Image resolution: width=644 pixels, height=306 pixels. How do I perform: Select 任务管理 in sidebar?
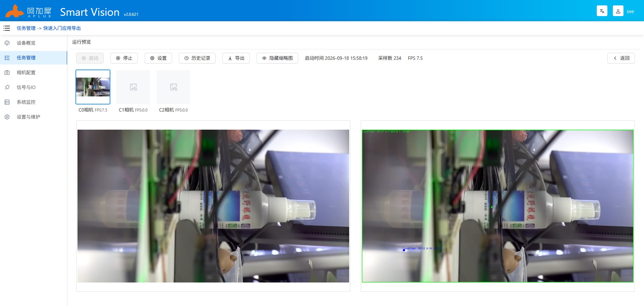34,58
